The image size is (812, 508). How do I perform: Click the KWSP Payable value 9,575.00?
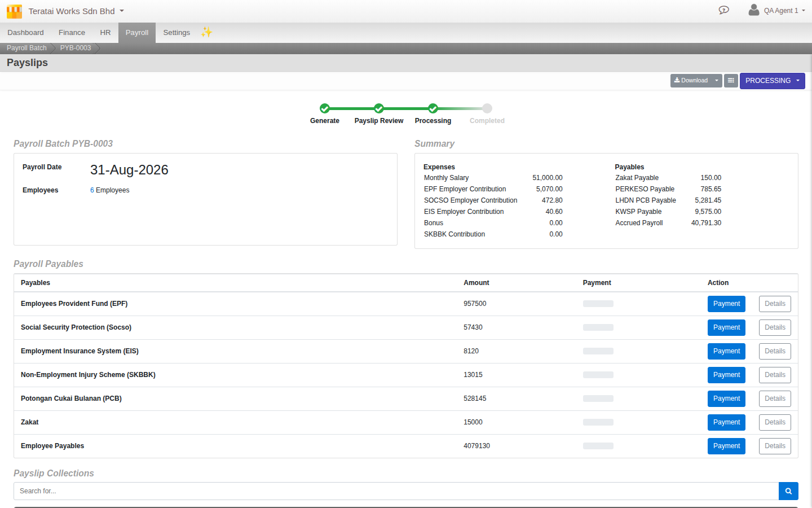[x=708, y=212]
